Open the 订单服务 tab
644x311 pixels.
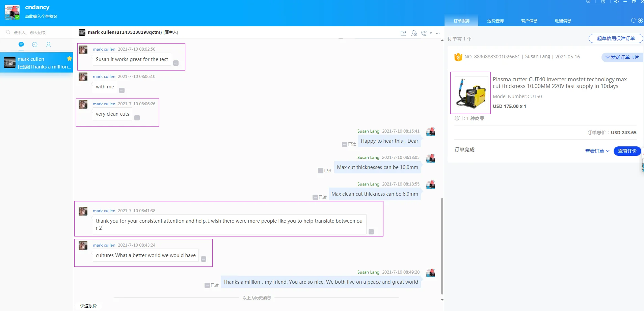tap(461, 21)
